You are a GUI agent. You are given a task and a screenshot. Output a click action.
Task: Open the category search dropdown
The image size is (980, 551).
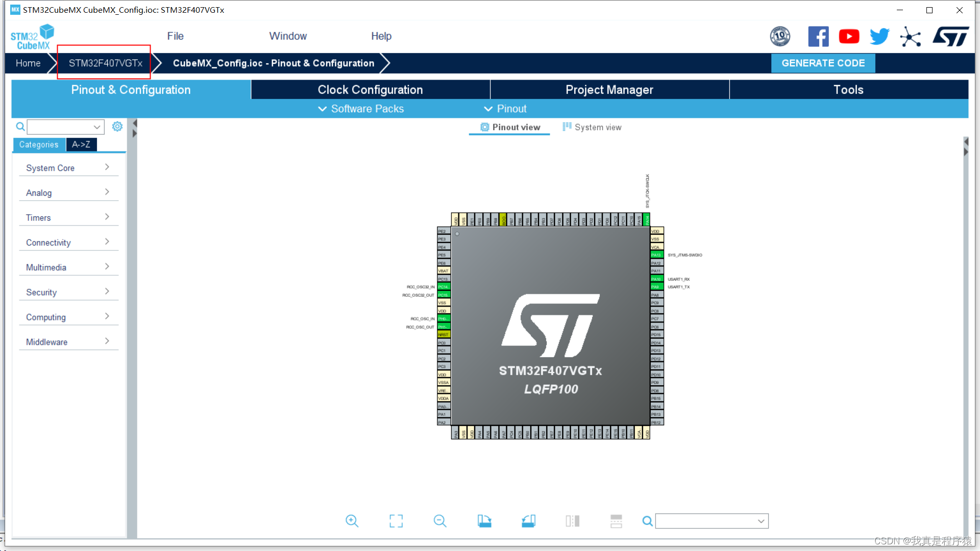click(96, 127)
